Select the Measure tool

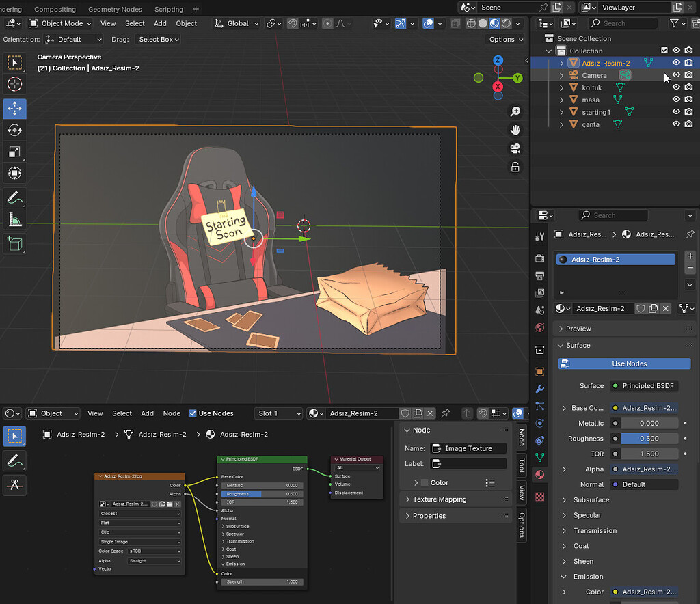[x=15, y=219]
